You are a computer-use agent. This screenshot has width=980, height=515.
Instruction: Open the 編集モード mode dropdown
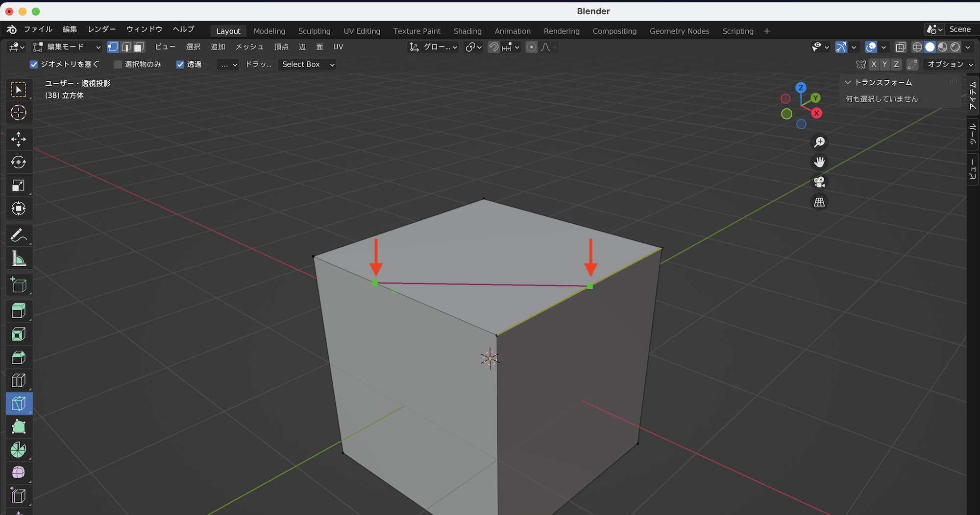point(67,47)
